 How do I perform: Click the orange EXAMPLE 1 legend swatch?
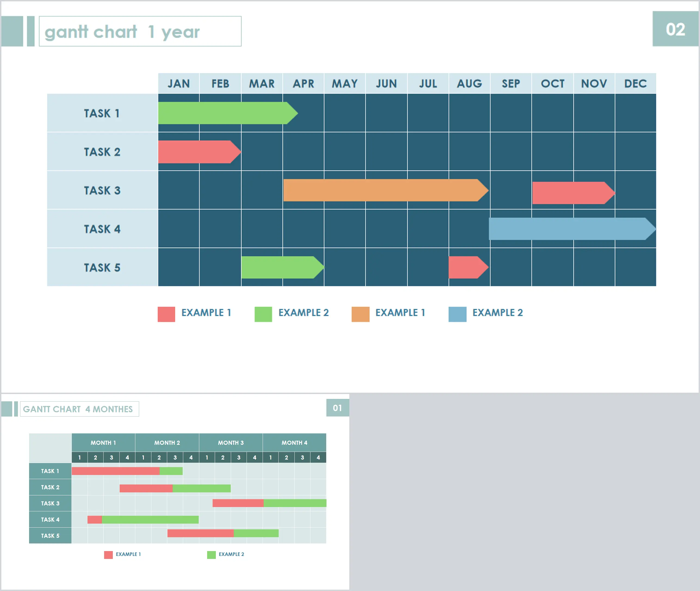pos(360,314)
